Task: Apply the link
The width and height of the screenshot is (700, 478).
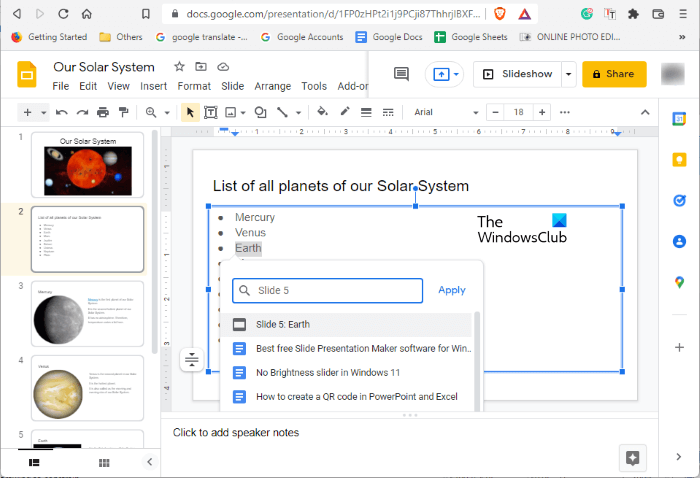Action: [x=452, y=290]
